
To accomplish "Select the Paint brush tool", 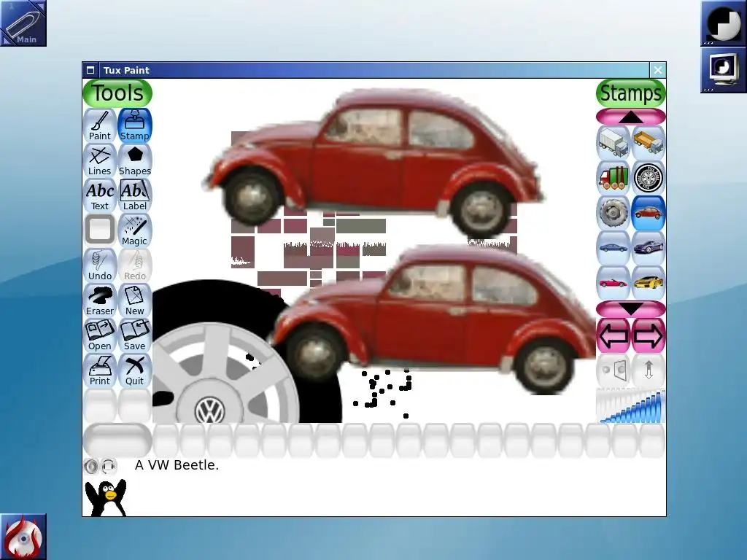I will [99, 125].
